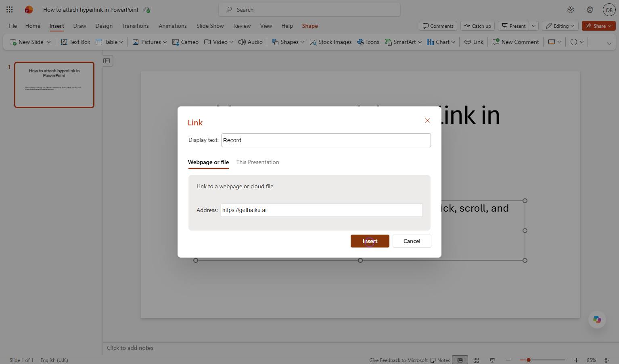Open the Design ribbon tab
The width and height of the screenshot is (619, 364).
tap(104, 26)
